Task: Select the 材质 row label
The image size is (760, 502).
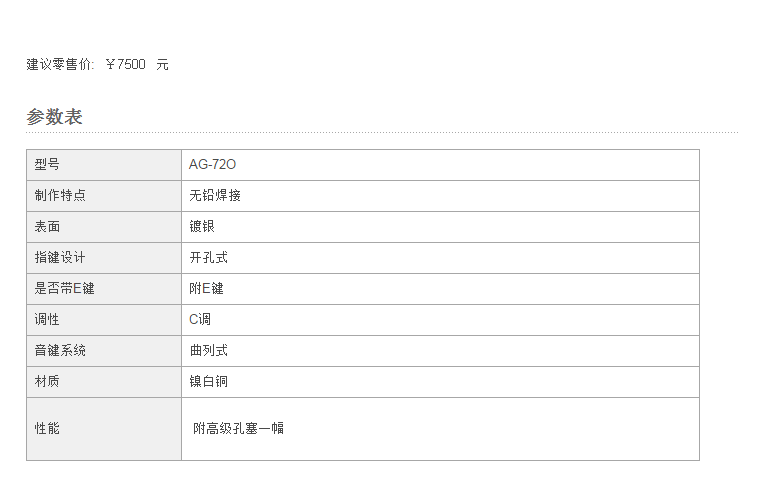Action: coord(104,382)
